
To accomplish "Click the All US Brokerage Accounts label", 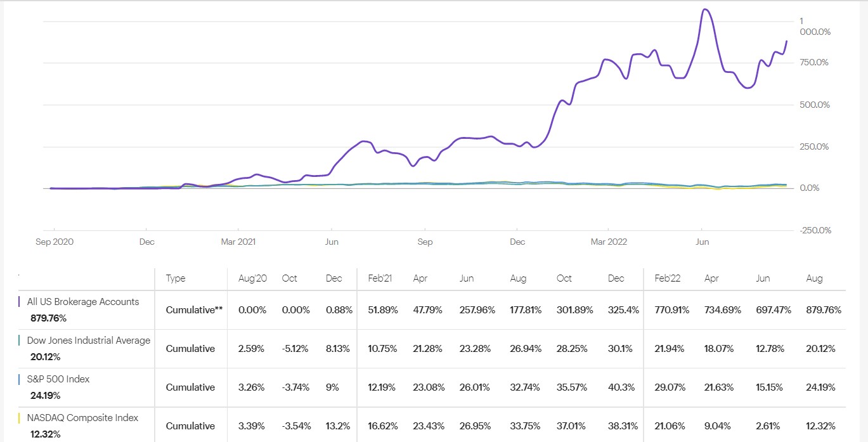I will click(x=82, y=302).
